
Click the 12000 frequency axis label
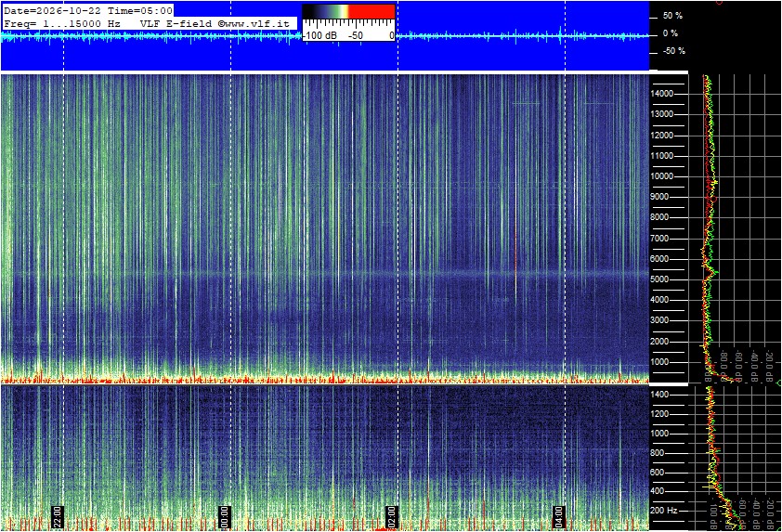tap(662, 136)
